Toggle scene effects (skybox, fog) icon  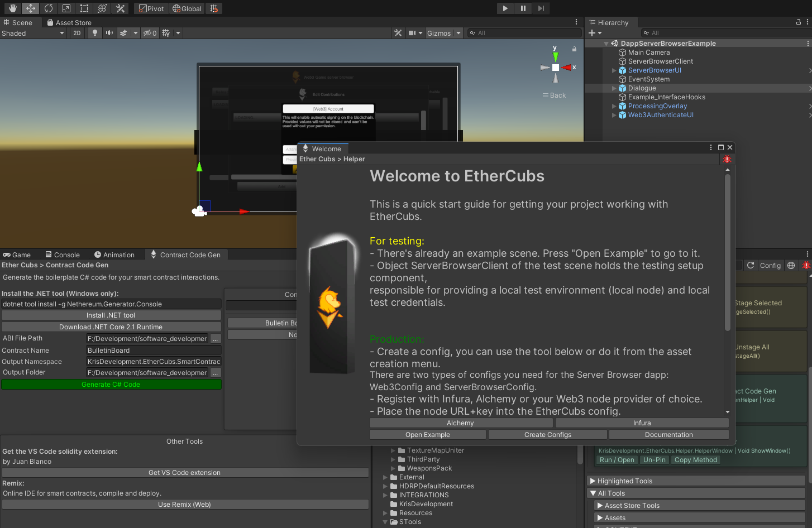tap(123, 33)
